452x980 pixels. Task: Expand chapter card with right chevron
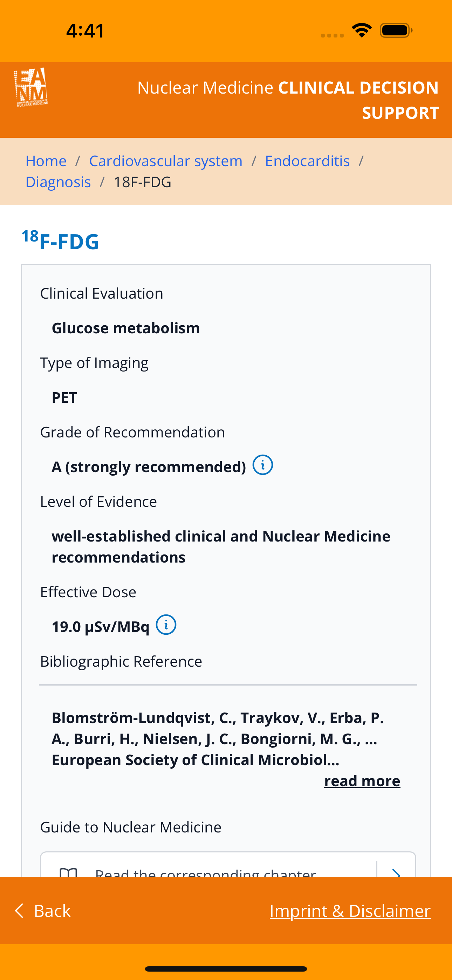click(x=396, y=872)
